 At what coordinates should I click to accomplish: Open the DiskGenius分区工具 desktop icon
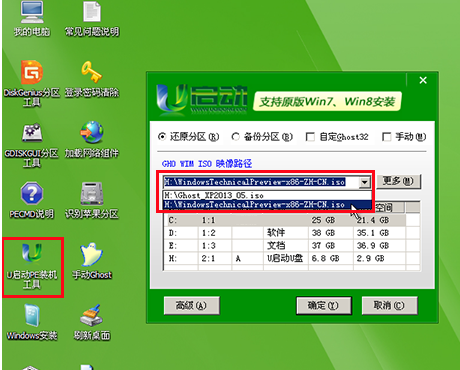point(32,83)
